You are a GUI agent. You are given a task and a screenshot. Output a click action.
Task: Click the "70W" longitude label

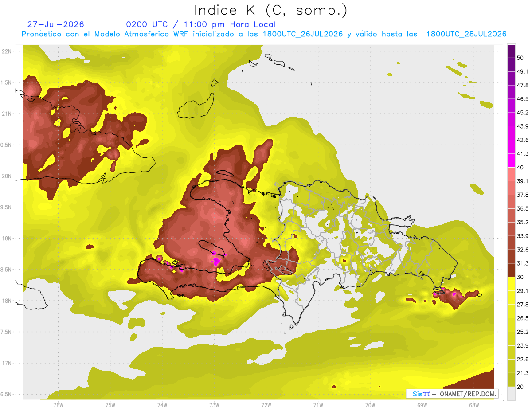370,405
